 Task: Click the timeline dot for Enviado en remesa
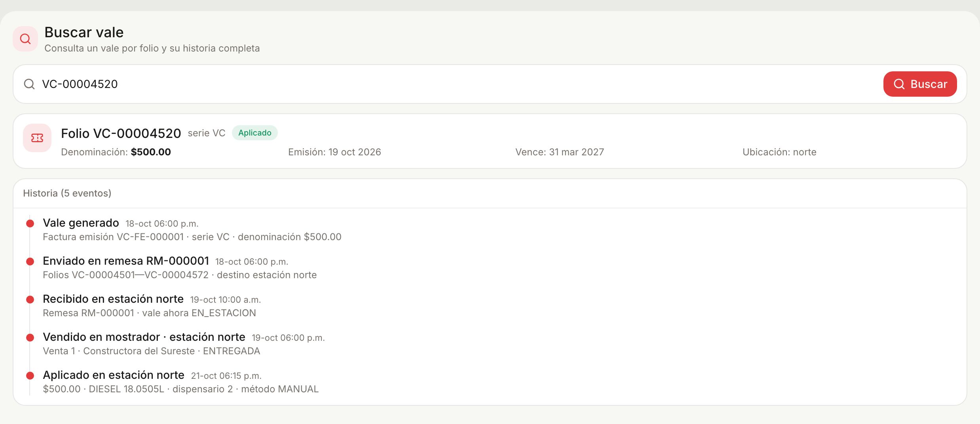(30, 262)
